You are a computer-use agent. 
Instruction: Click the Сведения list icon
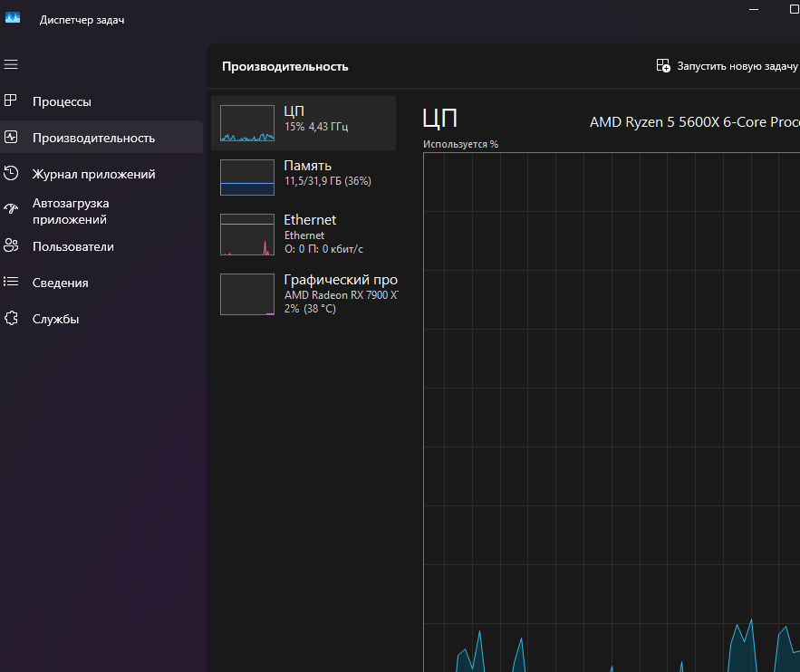(x=11, y=283)
